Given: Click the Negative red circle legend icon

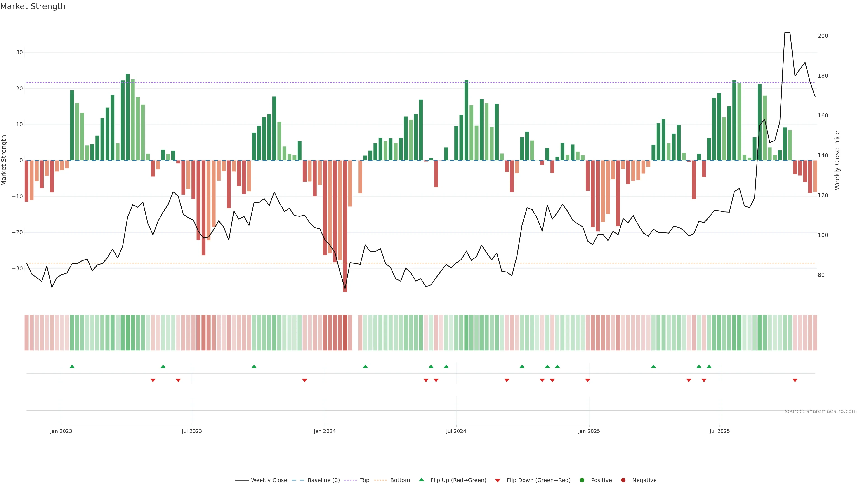Looking at the screenshot, I should [x=623, y=480].
